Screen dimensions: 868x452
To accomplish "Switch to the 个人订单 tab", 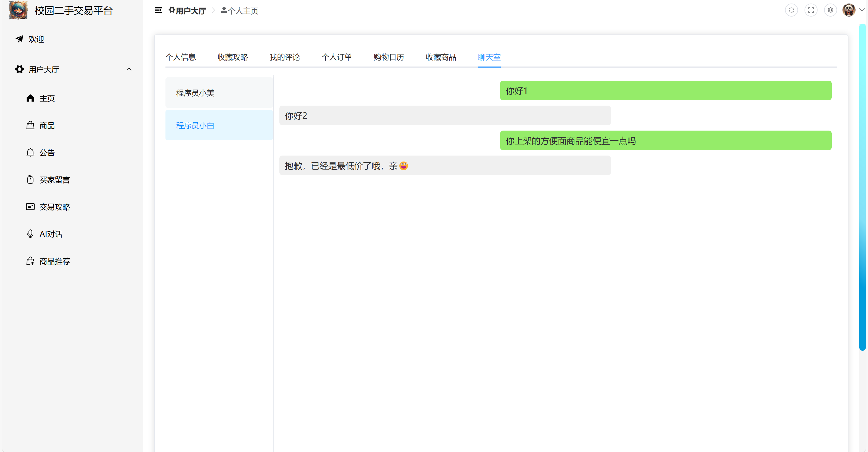I will (x=336, y=57).
